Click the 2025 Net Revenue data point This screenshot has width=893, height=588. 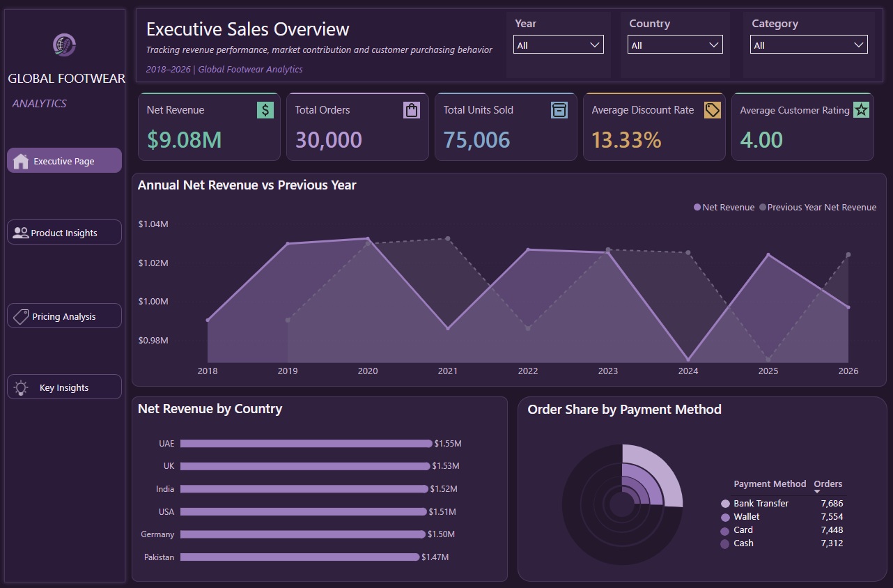click(x=768, y=255)
